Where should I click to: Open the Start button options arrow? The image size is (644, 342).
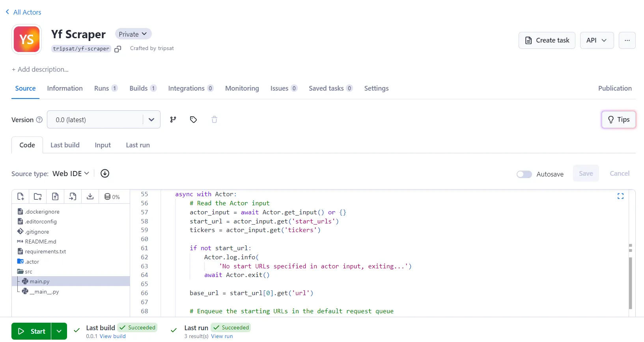(59, 331)
